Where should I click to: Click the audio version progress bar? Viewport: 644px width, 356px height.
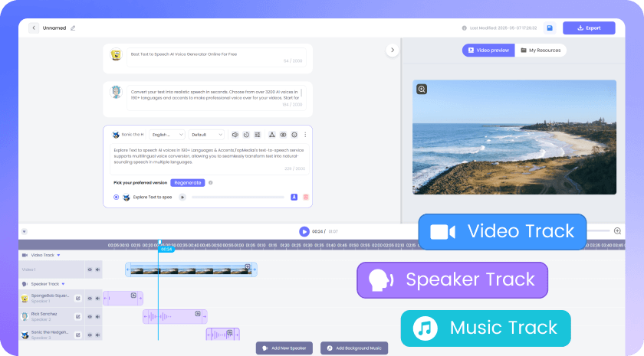(238, 197)
